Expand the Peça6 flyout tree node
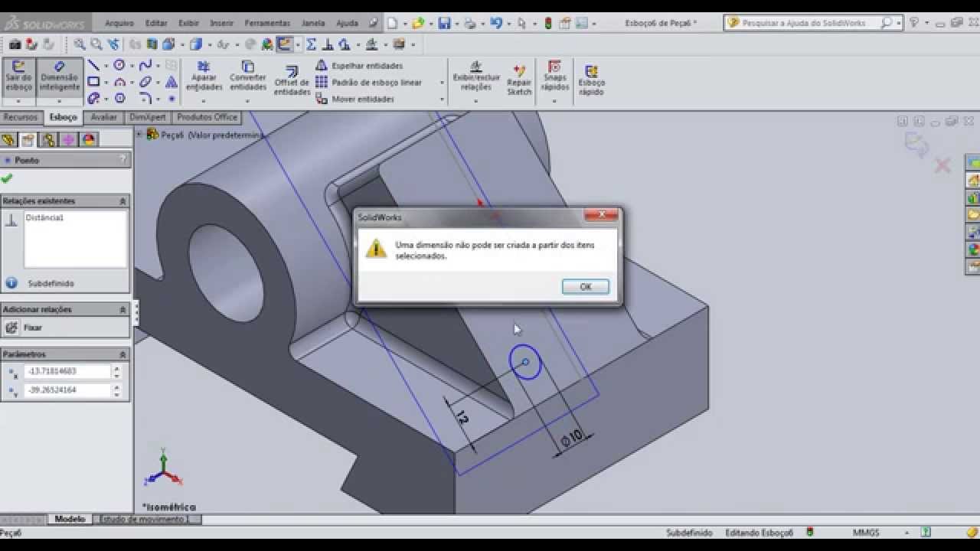 pyautogui.click(x=139, y=135)
